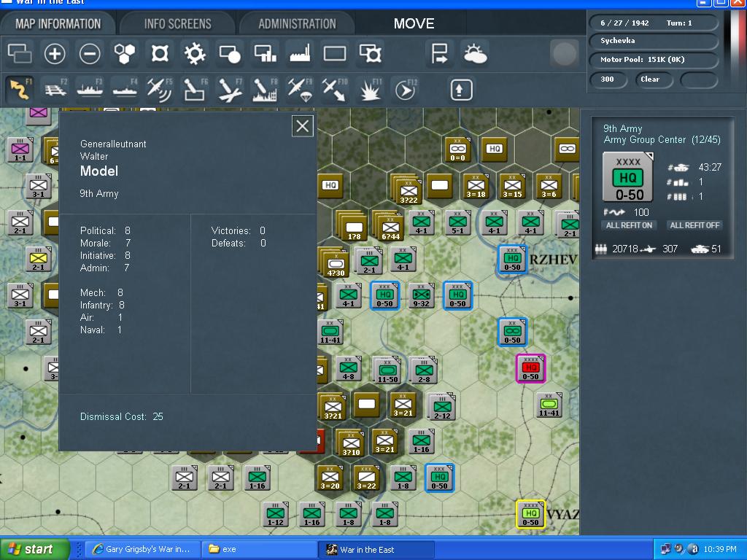Image resolution: width=747 pixels, height=560 pixels.
Task: Select the air transfer F10 icon
Action: tap(334, 90)
